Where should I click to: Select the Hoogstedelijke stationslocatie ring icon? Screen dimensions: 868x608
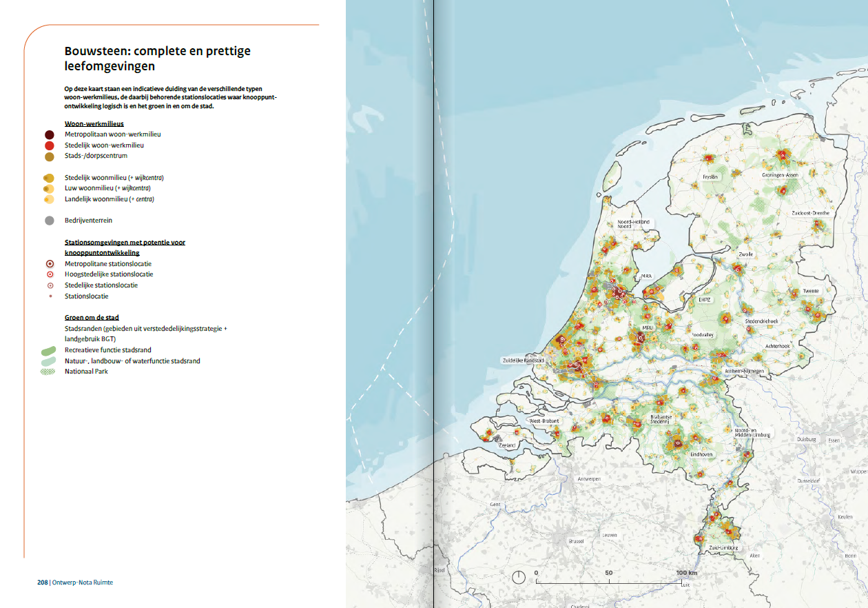[x=50, y=274]
